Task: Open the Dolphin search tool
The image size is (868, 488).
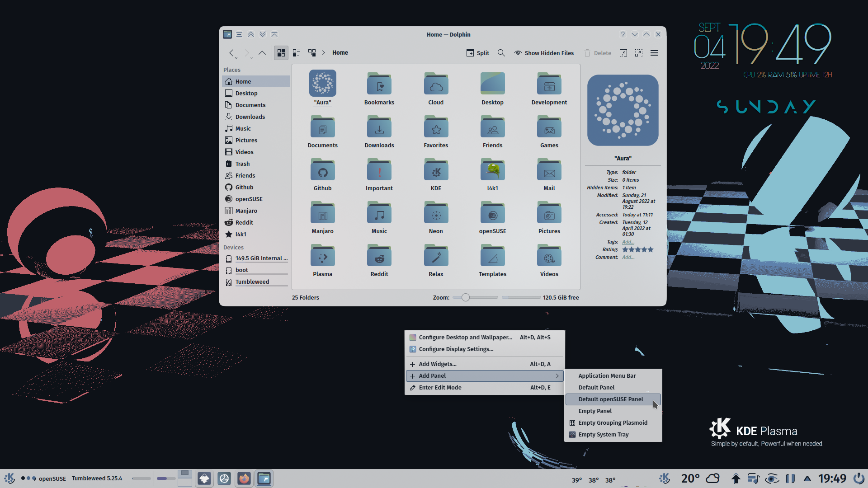Action: point(501,53)
